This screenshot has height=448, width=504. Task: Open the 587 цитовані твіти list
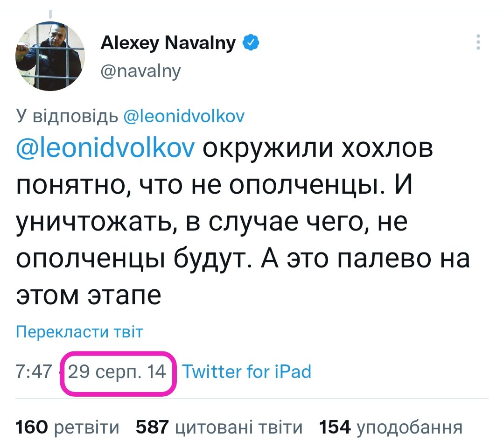[219, 427]
